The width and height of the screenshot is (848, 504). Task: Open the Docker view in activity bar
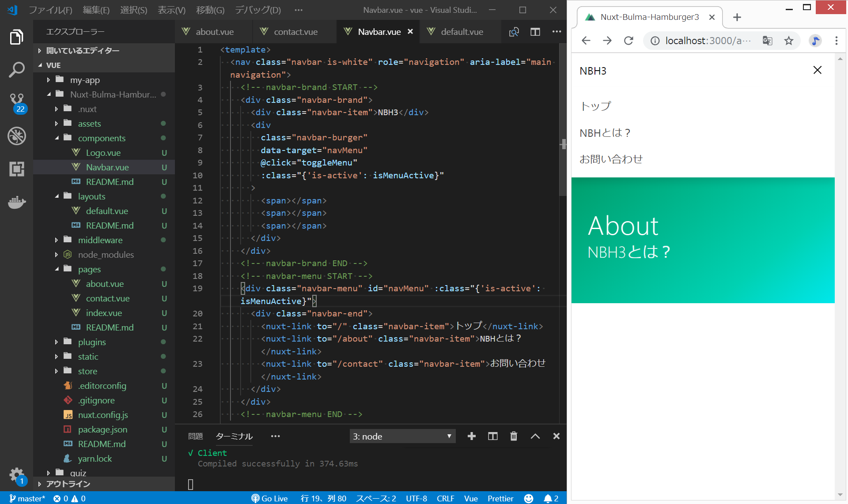(x=17, y=202)
